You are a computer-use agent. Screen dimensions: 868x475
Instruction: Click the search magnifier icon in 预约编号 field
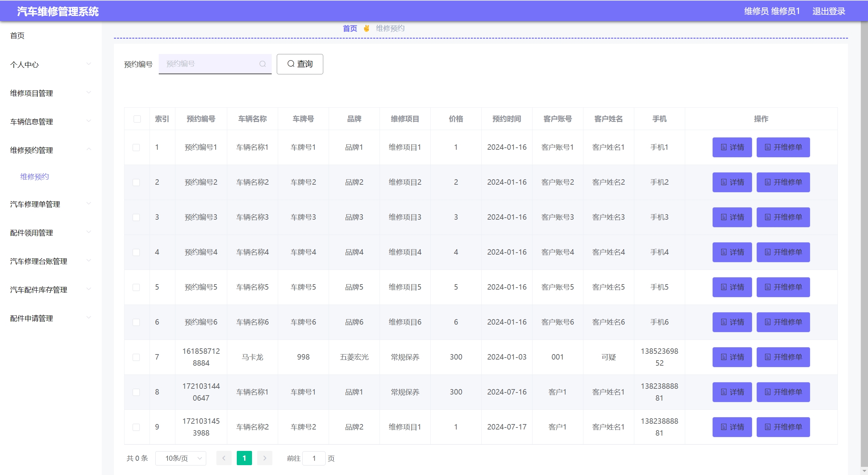[x=262, y=64]
